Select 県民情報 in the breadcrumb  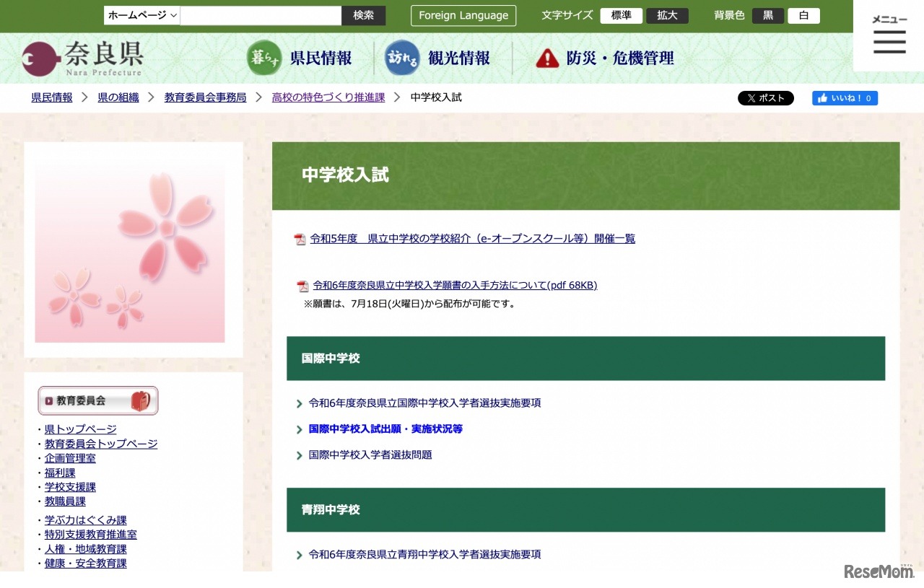click(51, 97)
